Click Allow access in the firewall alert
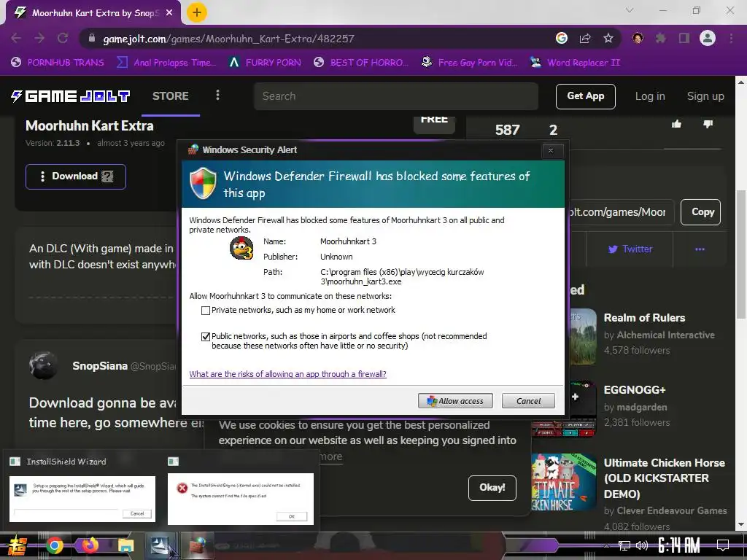Viewport: 747px width, 560px height. coord(455,401)
